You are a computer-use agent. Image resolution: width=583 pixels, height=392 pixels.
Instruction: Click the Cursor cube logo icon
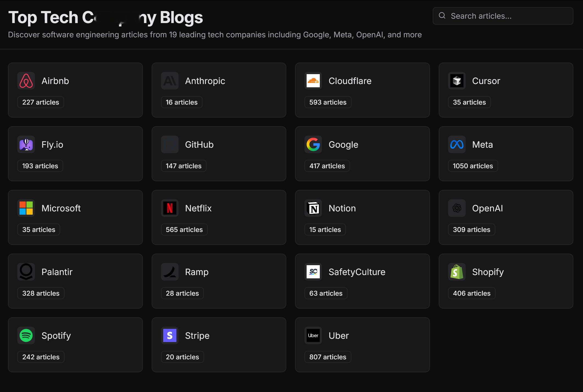click(457, 81)
